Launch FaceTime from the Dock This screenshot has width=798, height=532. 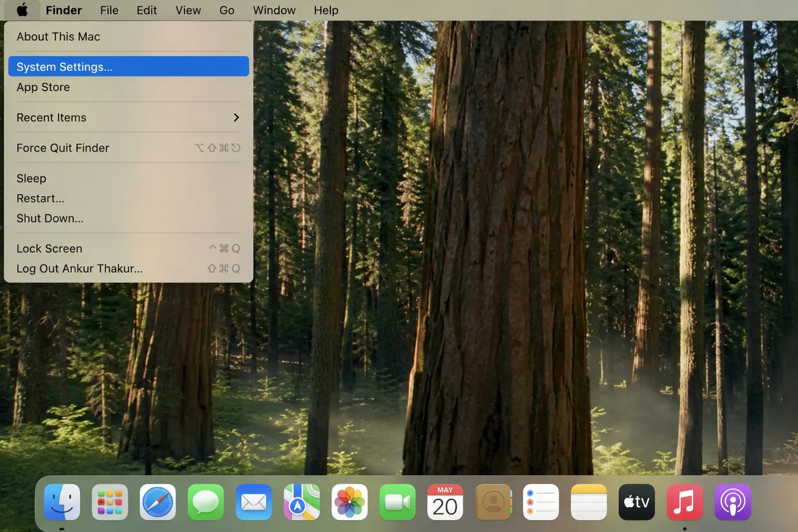[397, 502]
